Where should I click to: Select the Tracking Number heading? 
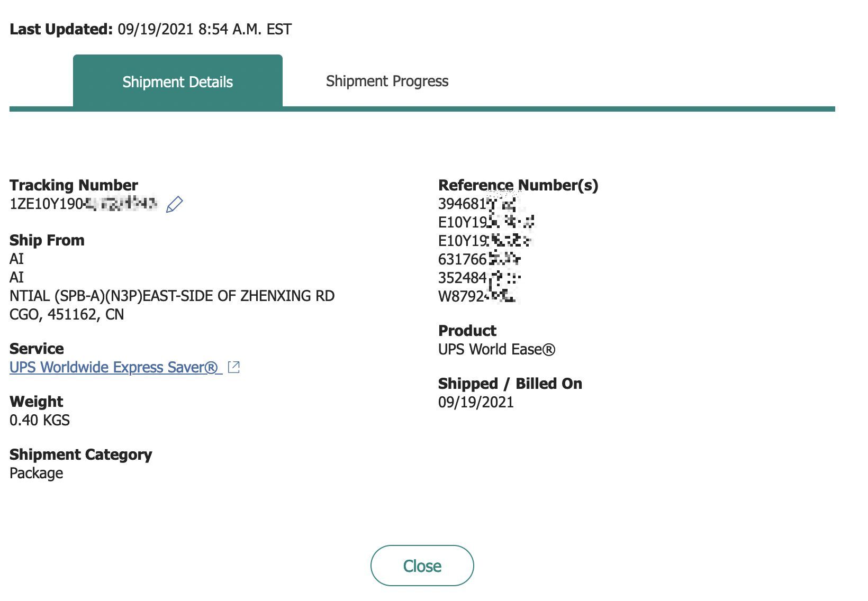[74, 185]
